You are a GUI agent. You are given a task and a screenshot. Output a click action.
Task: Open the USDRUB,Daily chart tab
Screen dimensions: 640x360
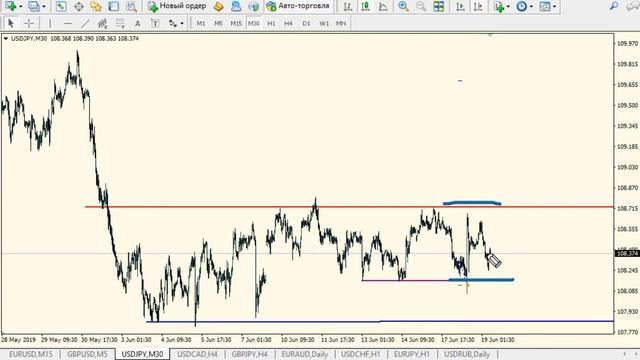tap(467, 354)
